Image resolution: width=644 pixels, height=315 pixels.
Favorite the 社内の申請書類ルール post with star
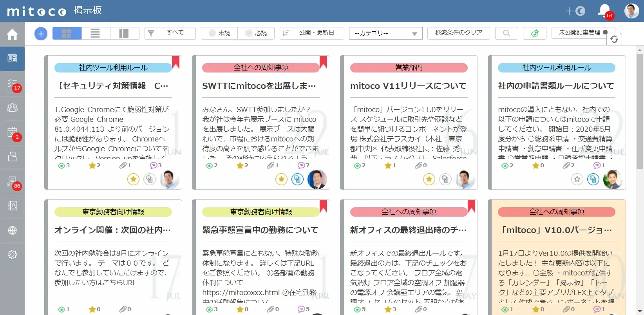[x=577, y=179]
